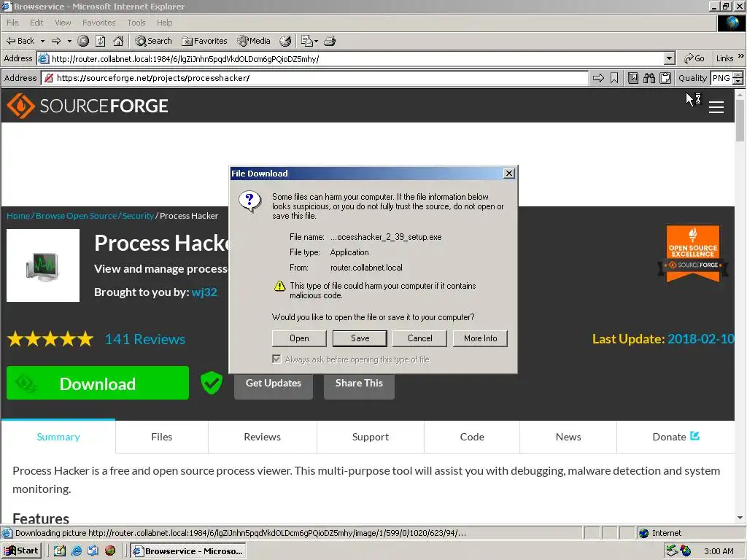Open the Media pane

point(254,41)
